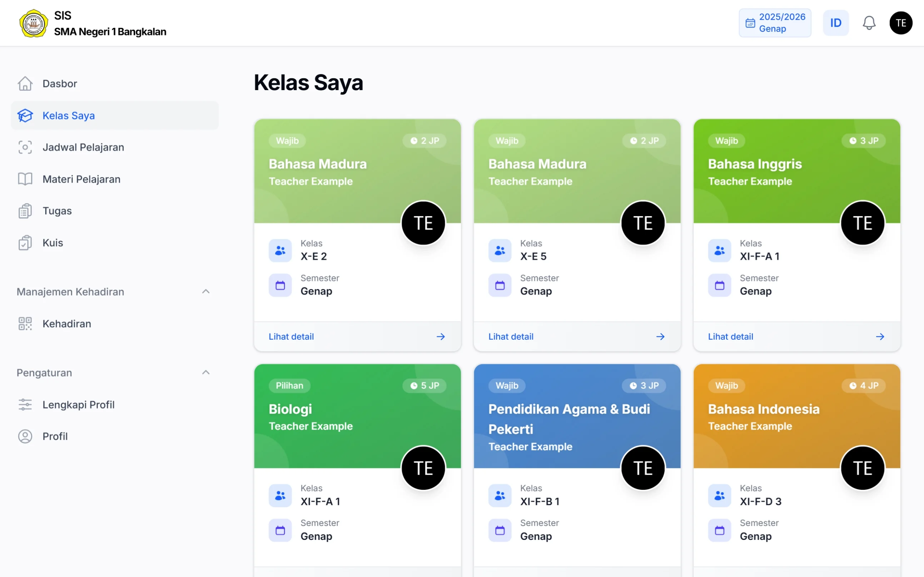Click the school logo emblem

pyautogui.click(x=34, y=23)
